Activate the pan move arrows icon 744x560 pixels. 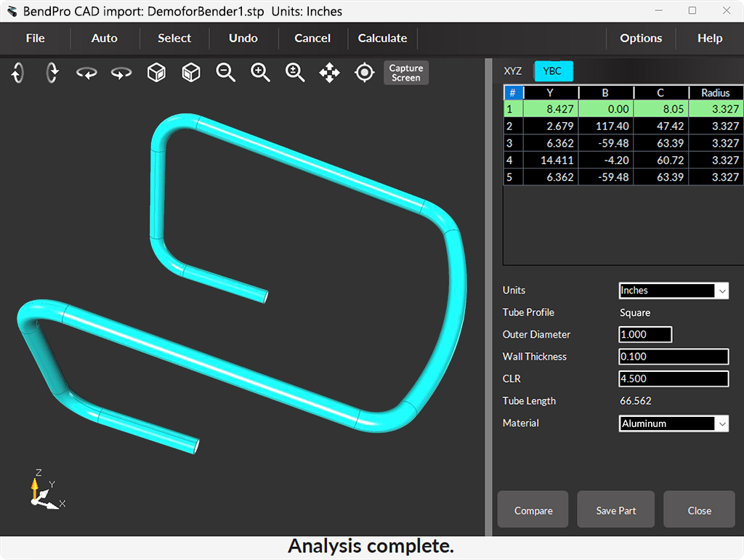click(x=329, y=73)
